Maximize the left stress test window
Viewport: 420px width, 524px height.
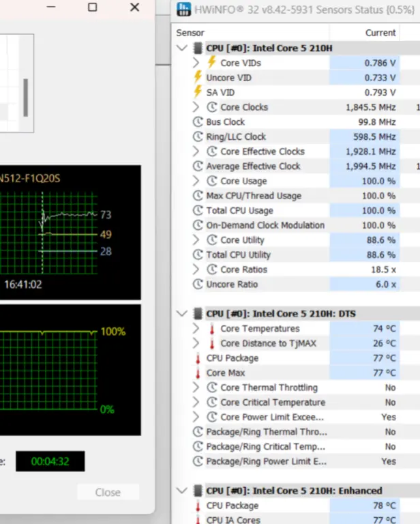(93, 7)
